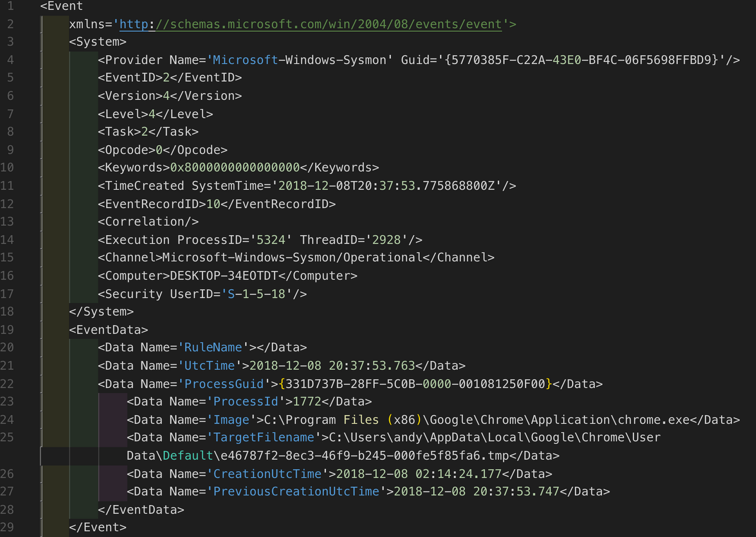Image resolution: width=756 pixels, height=537 pixels.
Task: Click the opening <System> tag
Action: coord(98,42)
